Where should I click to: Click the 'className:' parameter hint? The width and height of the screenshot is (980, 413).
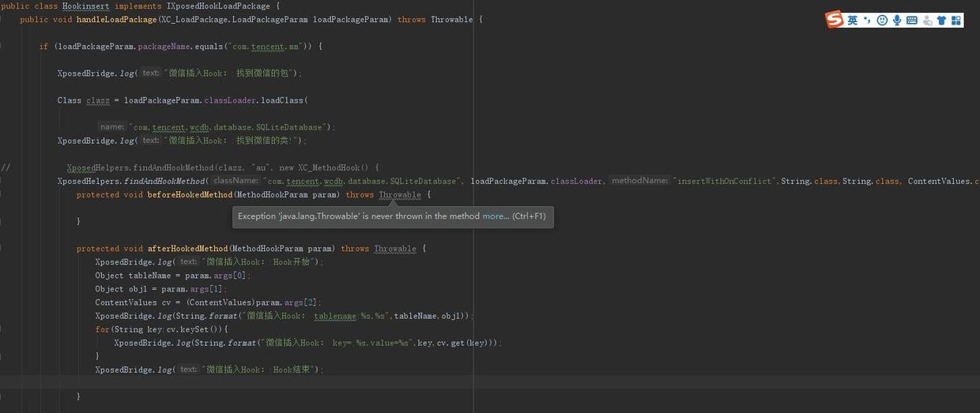[x=236, y=182]
